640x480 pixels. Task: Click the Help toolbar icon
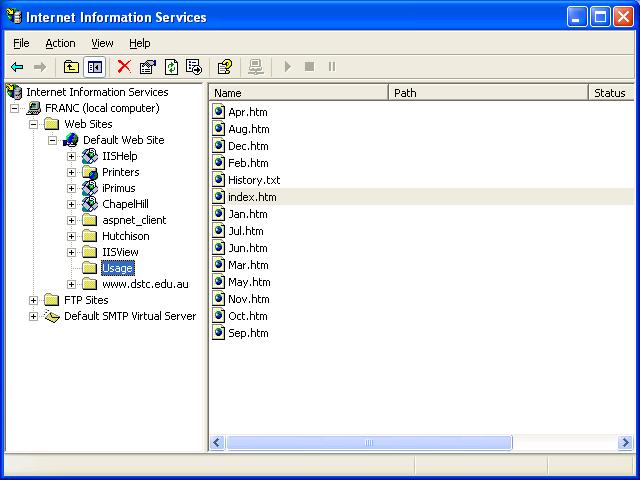pyautogui.click(x=225, y=67)
